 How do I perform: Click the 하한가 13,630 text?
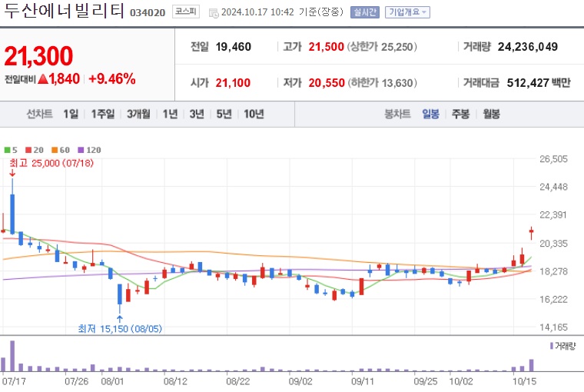pyautogui.click(x=382, y=83)
